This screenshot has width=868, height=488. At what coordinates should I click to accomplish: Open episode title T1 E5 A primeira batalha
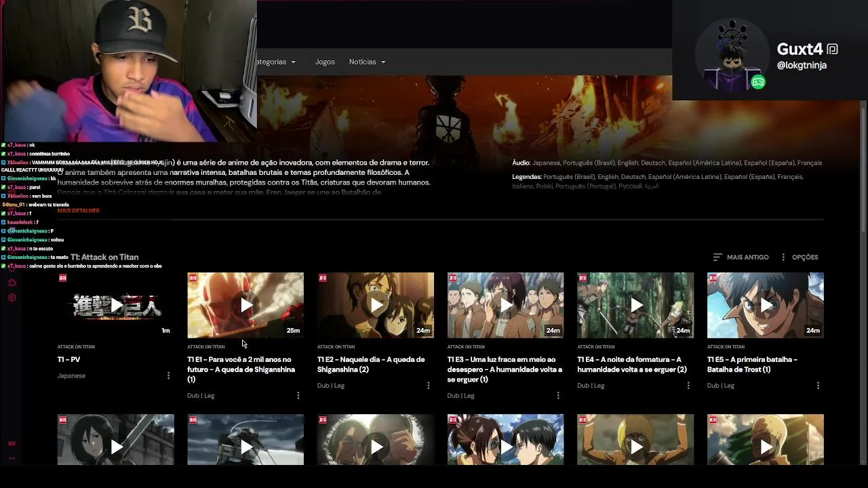(x=752, y=365)
